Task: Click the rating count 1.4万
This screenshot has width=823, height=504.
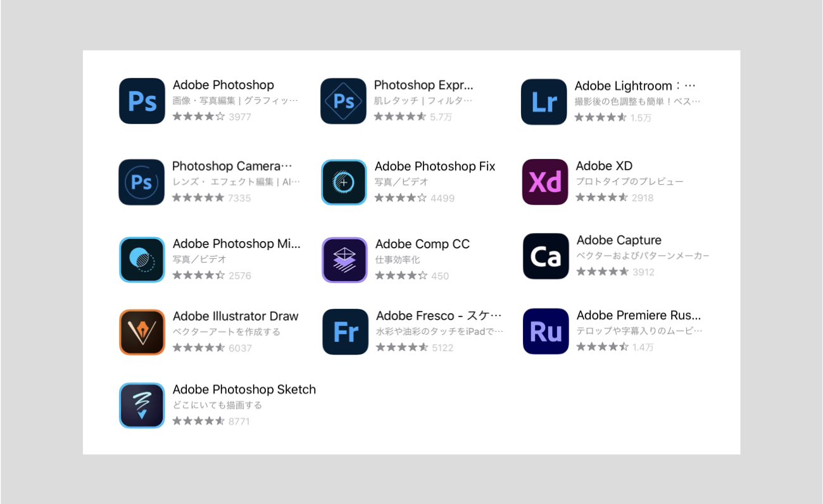Action: [643, 347]
